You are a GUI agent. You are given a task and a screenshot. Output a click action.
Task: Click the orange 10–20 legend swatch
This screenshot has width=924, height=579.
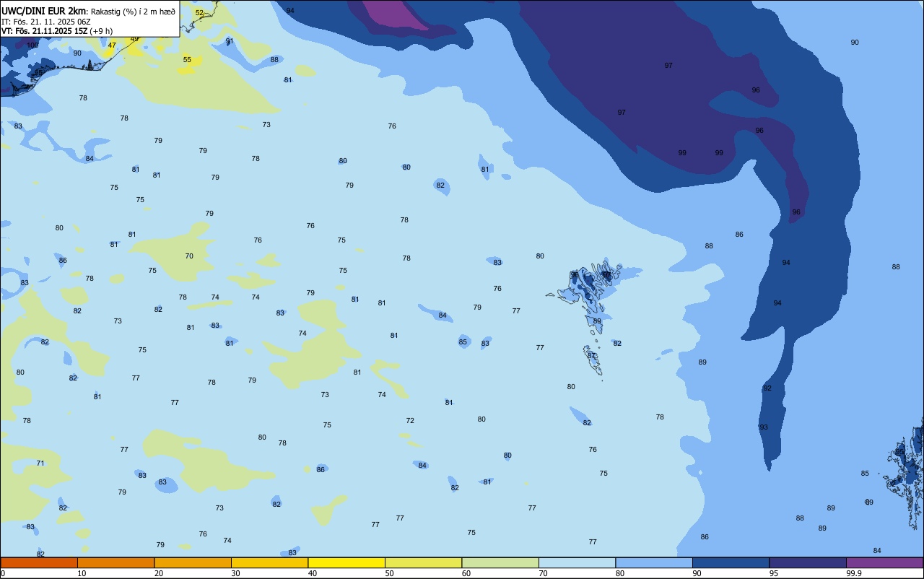click(x=115, y=562)
